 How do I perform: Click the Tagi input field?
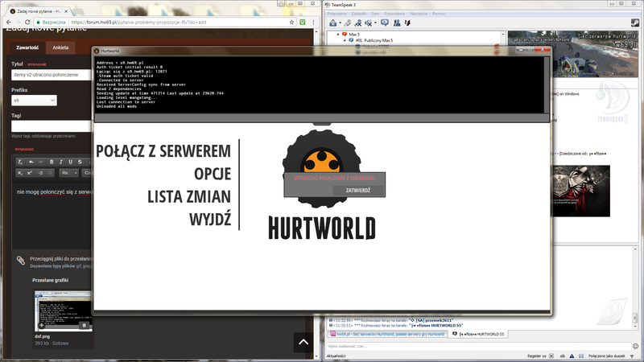click(52, 126)
